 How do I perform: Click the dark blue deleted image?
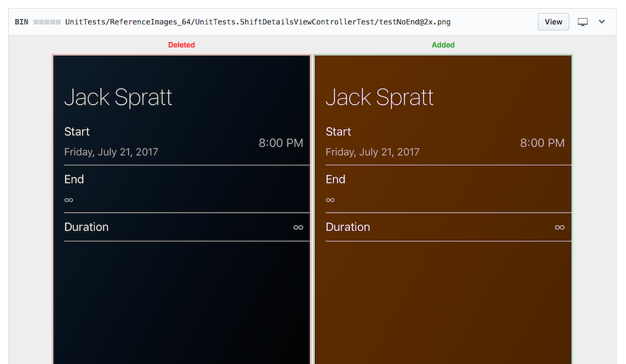181,298
